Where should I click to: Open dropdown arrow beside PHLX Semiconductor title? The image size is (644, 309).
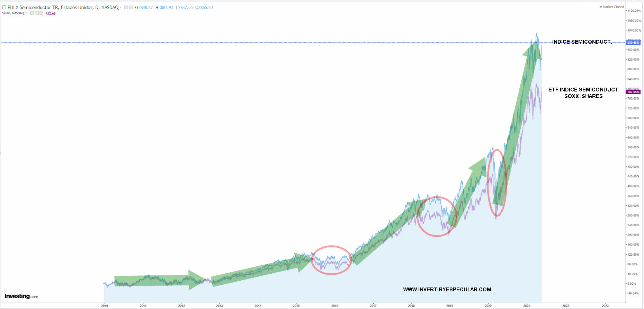pos(121,8)
